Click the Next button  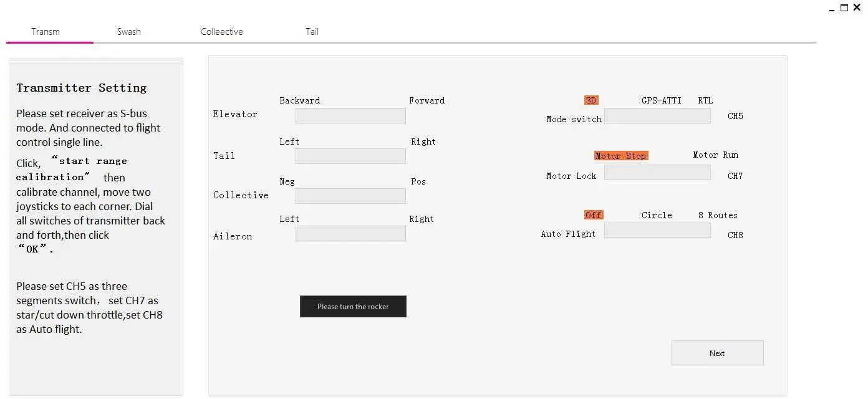click(x=717, y=353)
